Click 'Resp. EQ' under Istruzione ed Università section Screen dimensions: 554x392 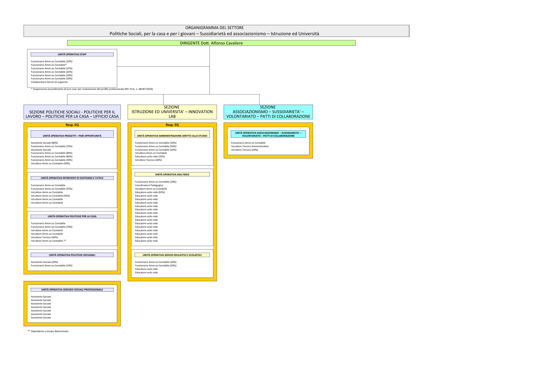[x=172, y=125]
